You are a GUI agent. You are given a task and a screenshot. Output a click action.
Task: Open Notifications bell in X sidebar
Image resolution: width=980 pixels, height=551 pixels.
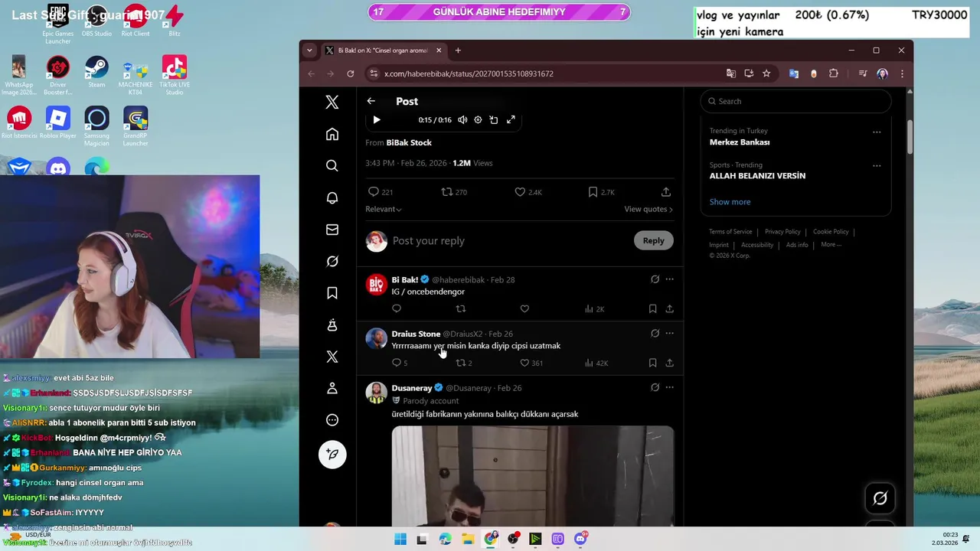(x=332, y=197)
